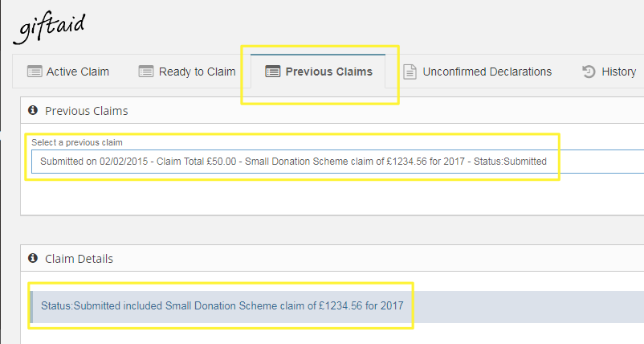The image size is (644, 344).
Task: Click the Previous Claims panel heading text
Action: [86, 111]
